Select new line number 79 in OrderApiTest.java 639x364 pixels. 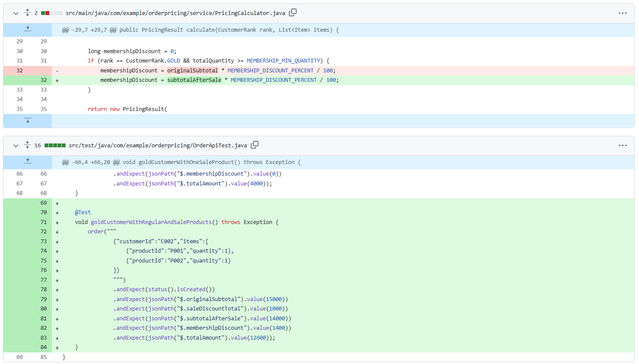pyautogui.click(x=44, y=299)
